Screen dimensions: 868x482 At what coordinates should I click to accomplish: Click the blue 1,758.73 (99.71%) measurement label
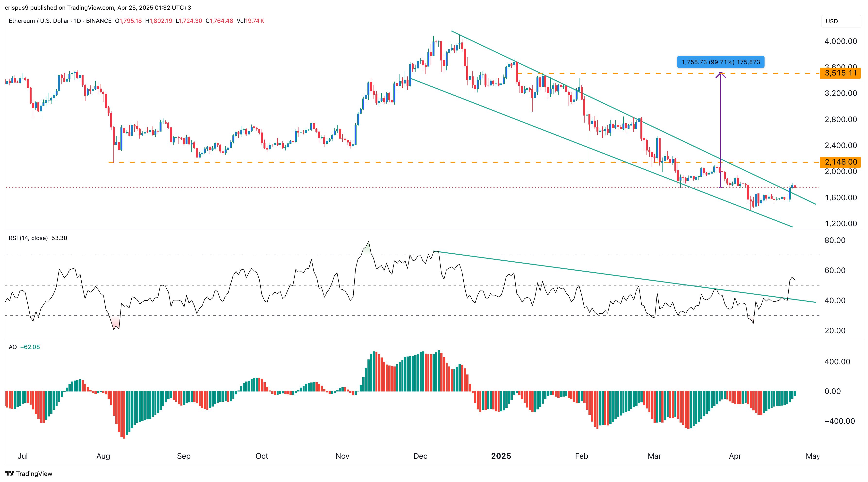720,62
